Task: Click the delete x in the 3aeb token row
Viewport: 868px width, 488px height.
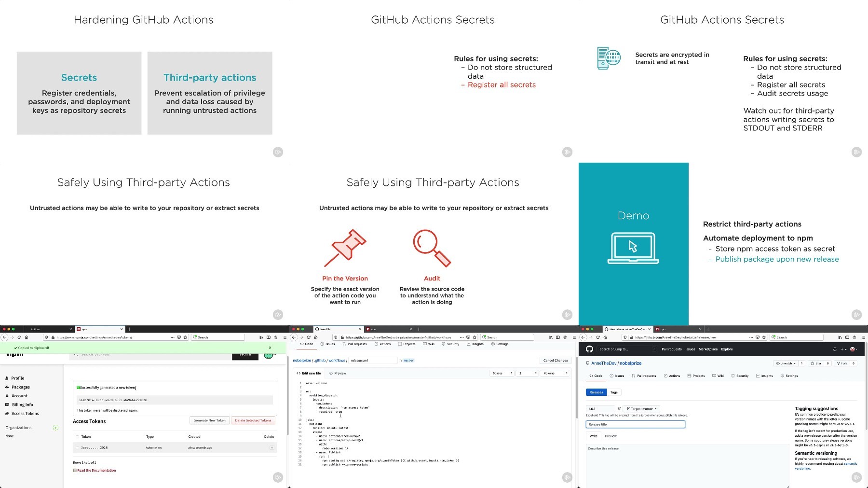Action: coord(272,448)
